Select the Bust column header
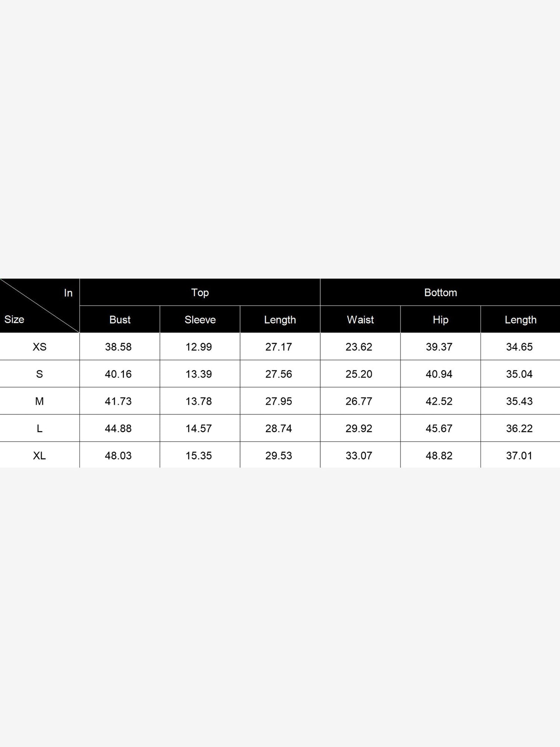560x747 pixels. pos(120,319)
